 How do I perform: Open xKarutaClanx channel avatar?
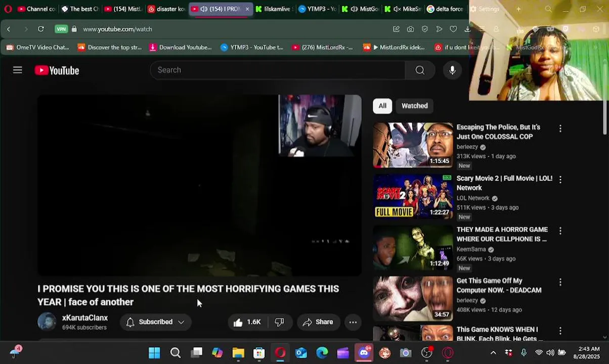click(47, 322)
